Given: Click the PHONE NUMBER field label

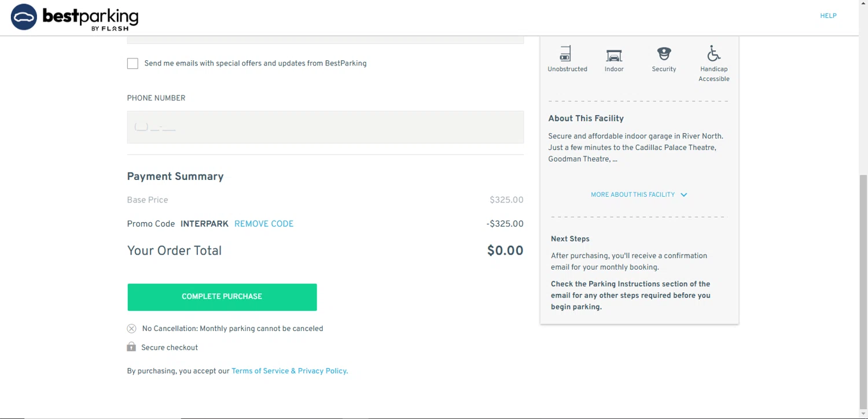Looking at the screenshot, I should [156, 98].
